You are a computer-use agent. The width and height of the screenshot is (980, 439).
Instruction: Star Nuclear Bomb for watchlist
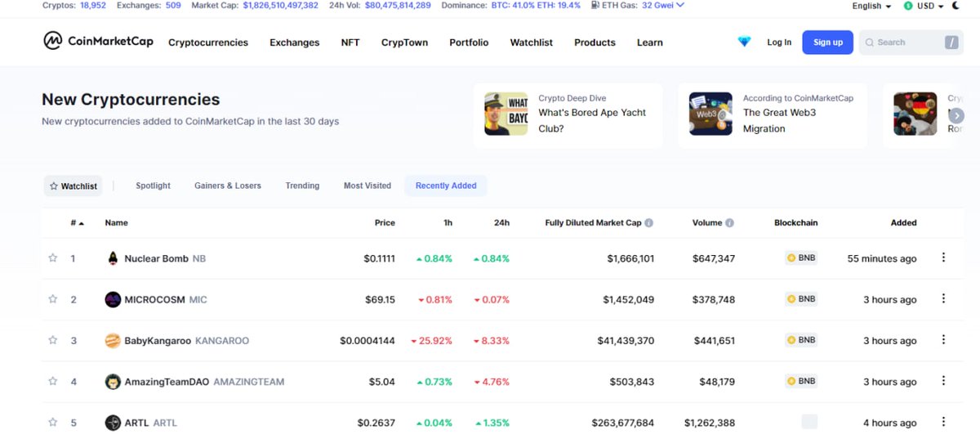pos(53,258)
